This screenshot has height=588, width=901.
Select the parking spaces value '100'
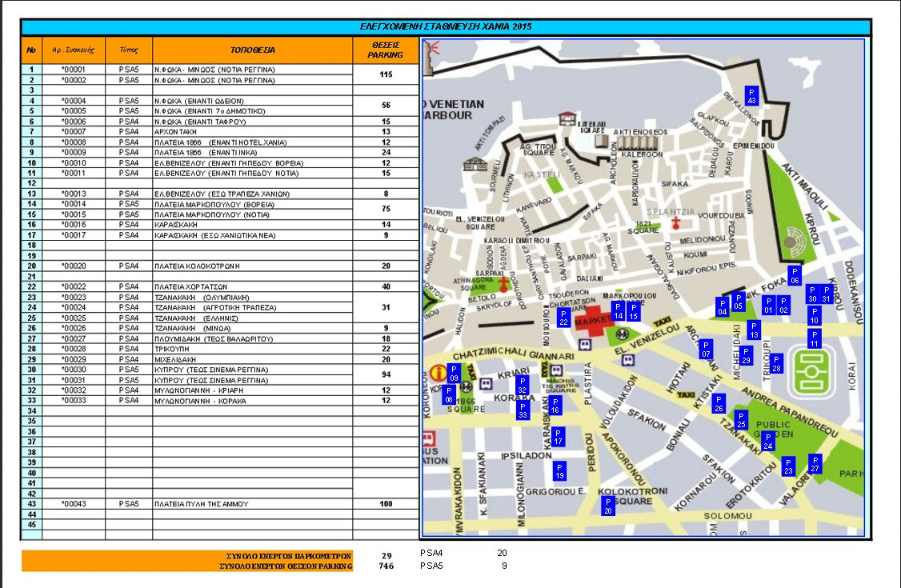386,504
